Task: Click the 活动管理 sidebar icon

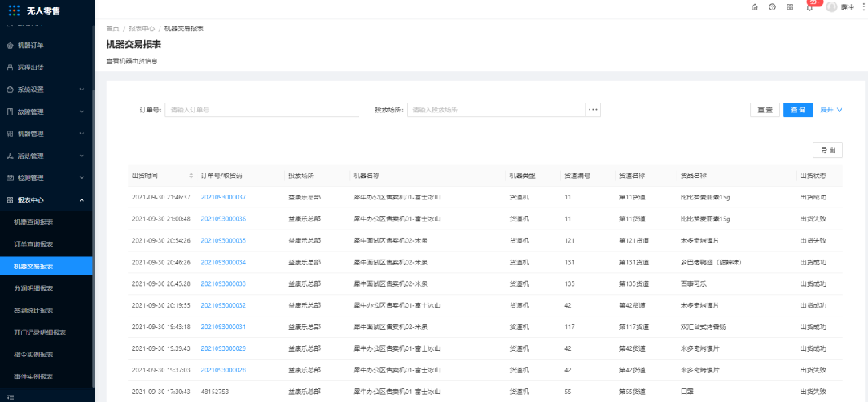Action: pos(10,156)
